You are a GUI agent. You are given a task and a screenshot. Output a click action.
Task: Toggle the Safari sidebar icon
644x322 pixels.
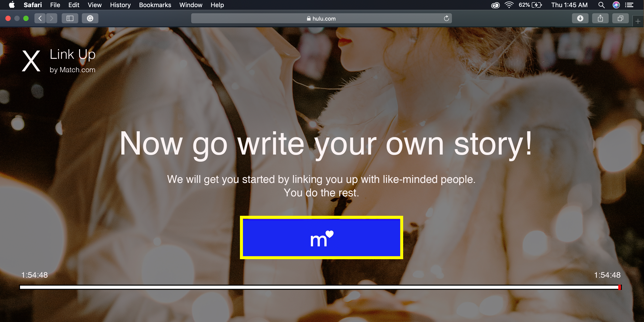(70, 18)
